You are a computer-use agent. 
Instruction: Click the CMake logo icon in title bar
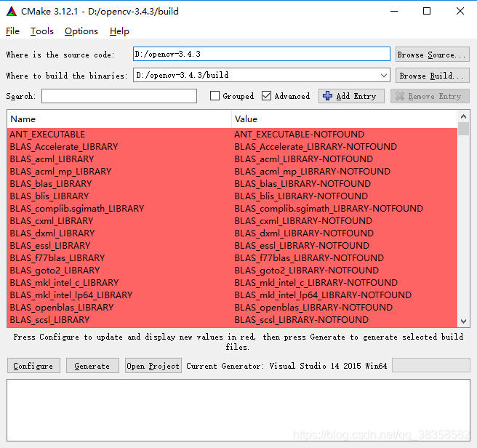point(12,11)
